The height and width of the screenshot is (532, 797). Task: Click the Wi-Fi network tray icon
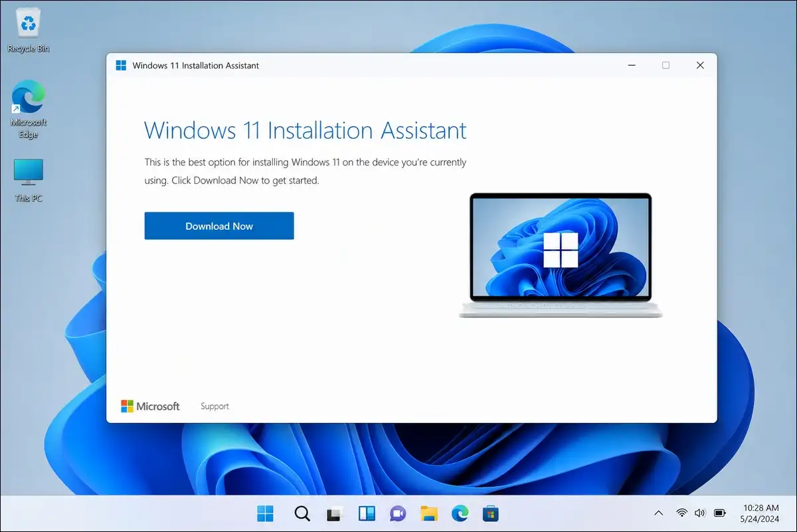681,513
